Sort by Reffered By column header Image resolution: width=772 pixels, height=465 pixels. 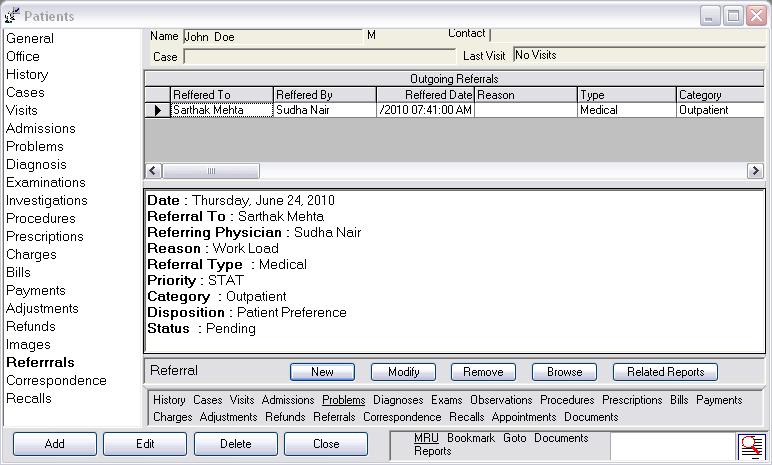coord(324,95)
